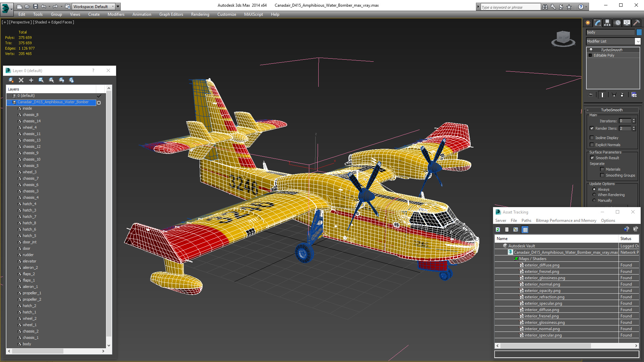Viewport: 644px width, 362px height.
Task: Click Configure Modifier Sets icon
Action: (x=634, y=95)
